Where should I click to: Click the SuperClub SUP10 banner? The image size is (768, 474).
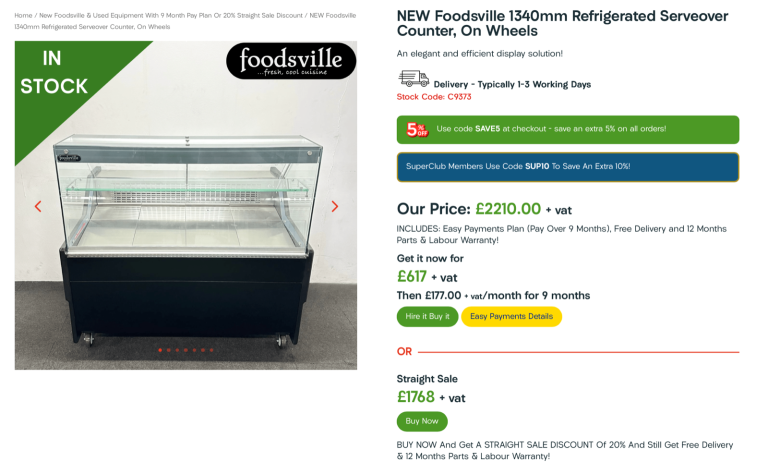tap(567, 166)
